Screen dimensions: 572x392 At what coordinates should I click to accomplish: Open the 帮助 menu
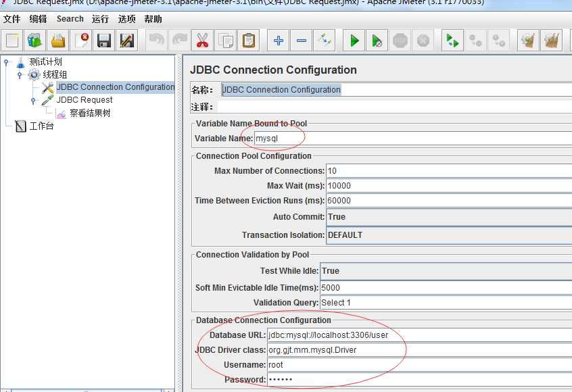pos(153,19)
